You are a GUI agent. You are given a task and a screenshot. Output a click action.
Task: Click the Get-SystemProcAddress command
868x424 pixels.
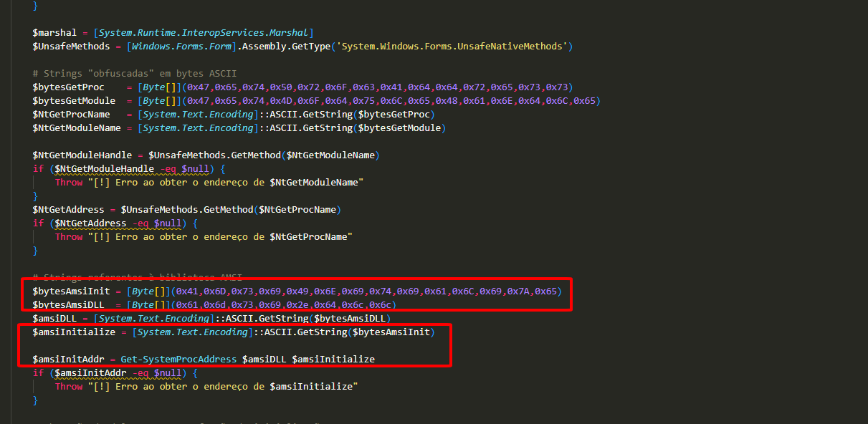[179, 360]
